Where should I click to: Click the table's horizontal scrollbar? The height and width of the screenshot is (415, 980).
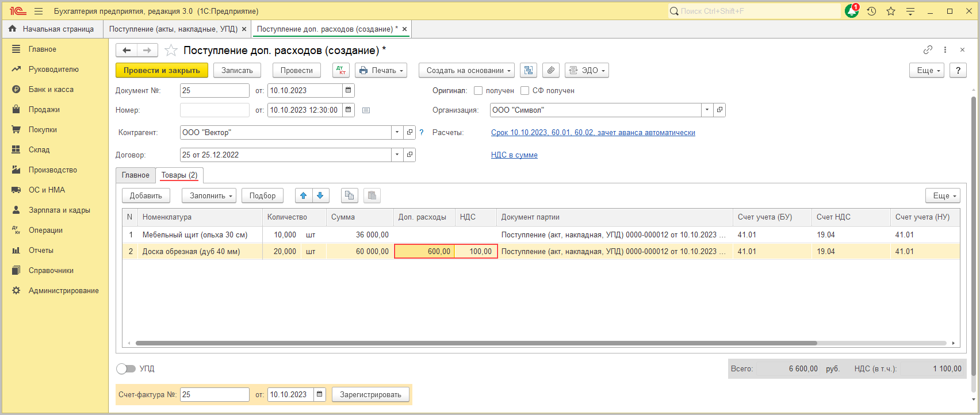476,343
